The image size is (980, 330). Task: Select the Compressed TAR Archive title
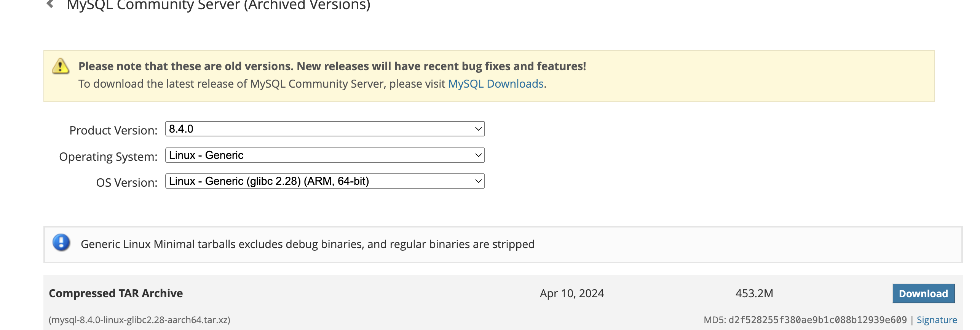tap(116, 293)
